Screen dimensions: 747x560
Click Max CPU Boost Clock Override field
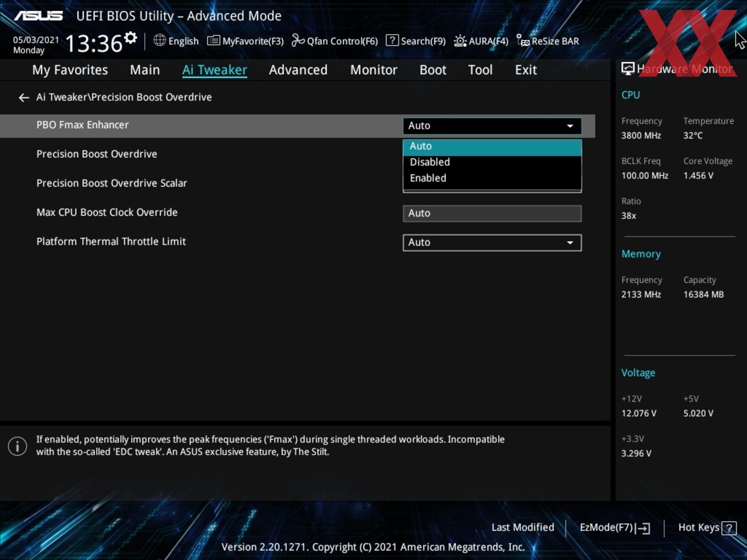coord(492,214)
